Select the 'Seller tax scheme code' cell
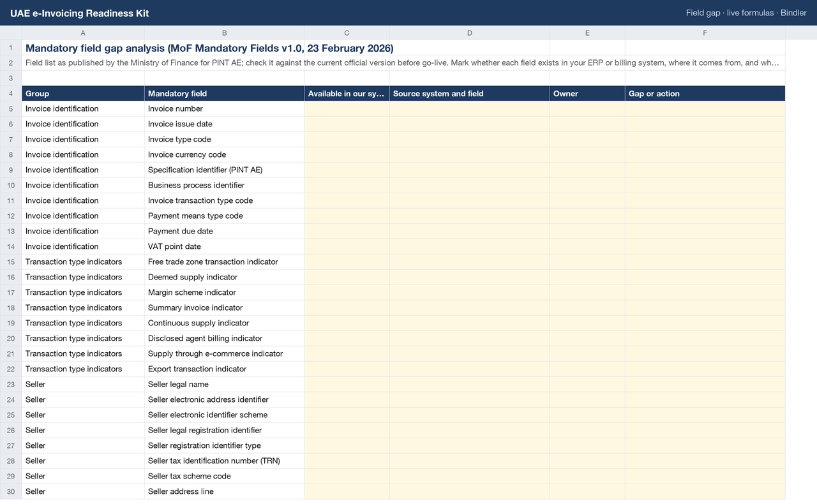 (224, 476)
